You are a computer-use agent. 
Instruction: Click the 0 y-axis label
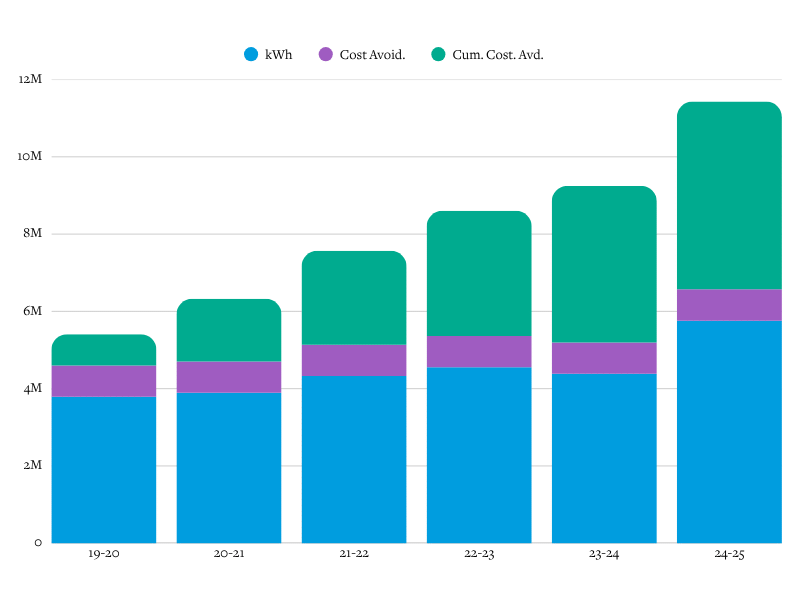click(38, 543)
